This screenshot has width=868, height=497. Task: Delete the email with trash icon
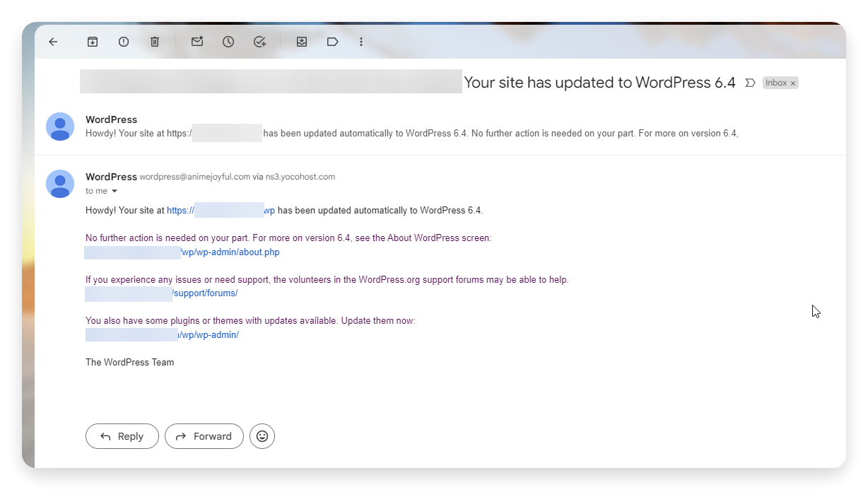pyautogui.click(x=155, y=42)
